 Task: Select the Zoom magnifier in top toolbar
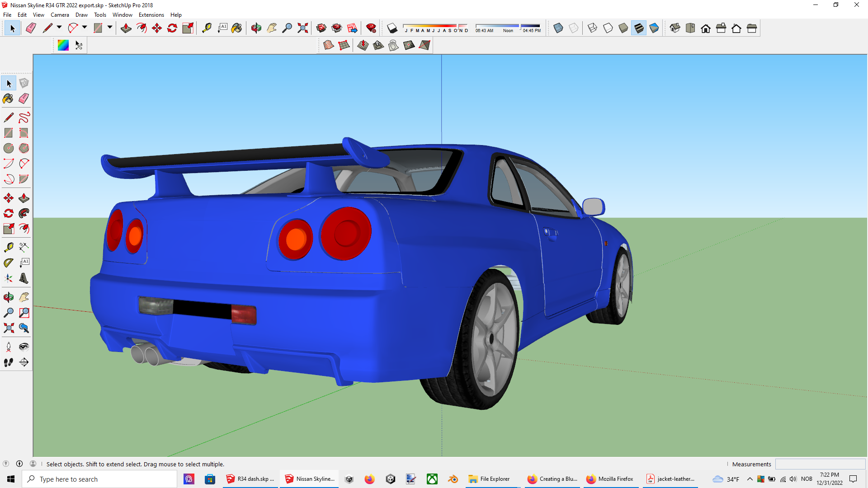click(x=287, y=28)
